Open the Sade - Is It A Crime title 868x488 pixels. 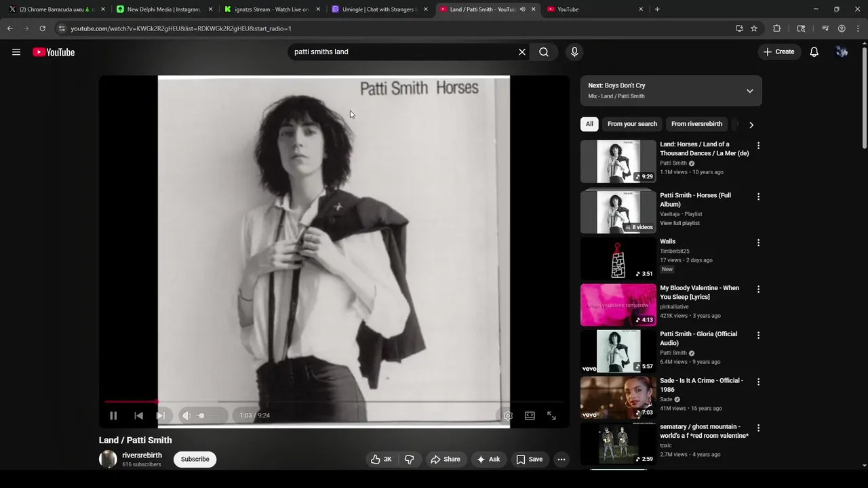701,385
